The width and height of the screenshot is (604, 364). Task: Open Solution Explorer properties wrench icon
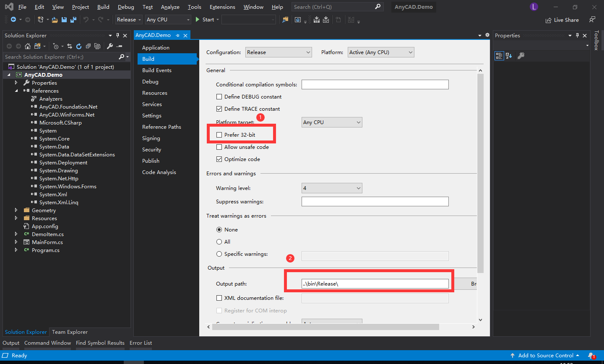[110, 46]
